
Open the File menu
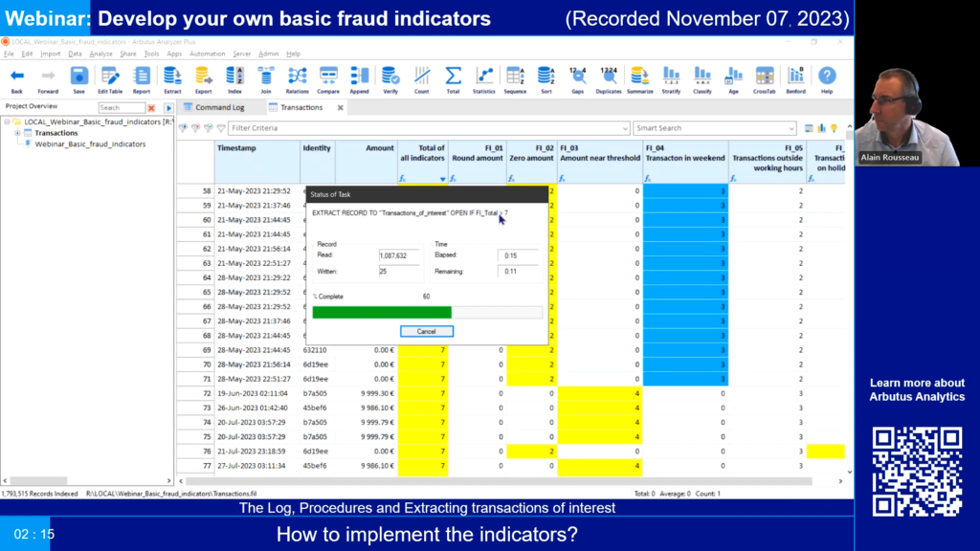[9, 54]
